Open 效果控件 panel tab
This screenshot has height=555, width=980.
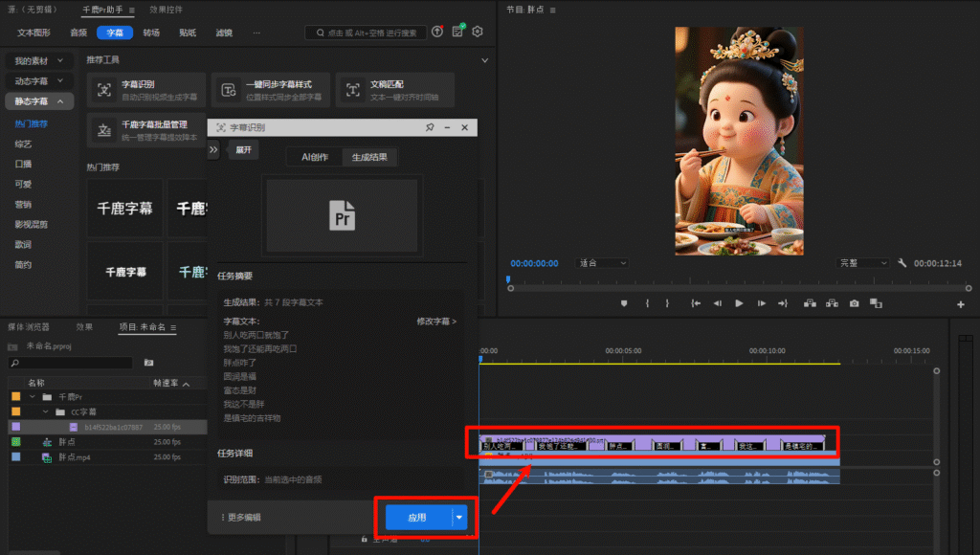[167, 10]
